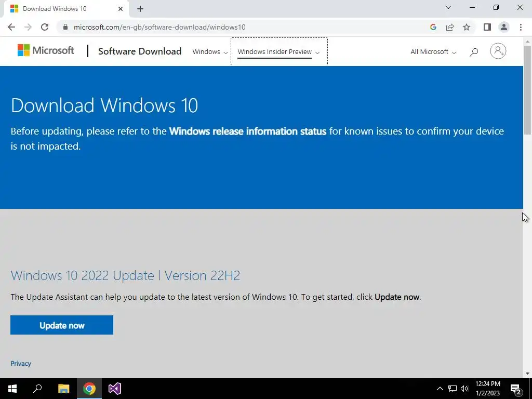Screen dimensions: 532x399
Task: Open the notification center icon
Action: point(516,390)
